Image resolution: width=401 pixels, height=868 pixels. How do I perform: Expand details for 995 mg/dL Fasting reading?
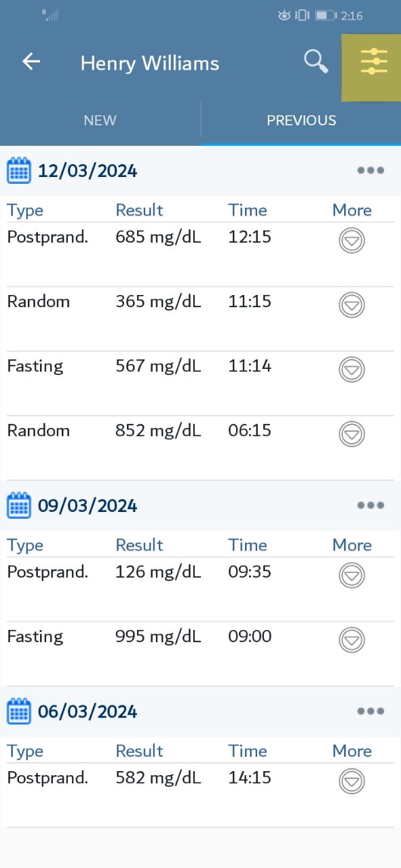tap(351, 640)
